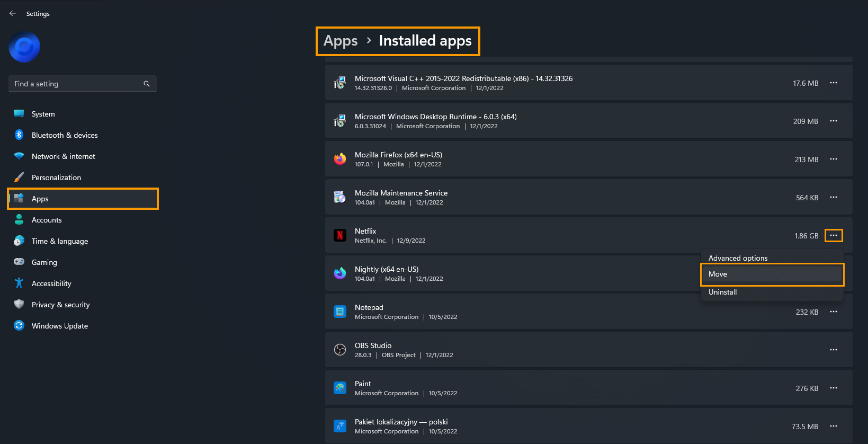The width and height of the screenshot is (868, 444).
Task: Toggle the Netflix three-dot menu
Action: pyautogui.click(x=834, y=235)
